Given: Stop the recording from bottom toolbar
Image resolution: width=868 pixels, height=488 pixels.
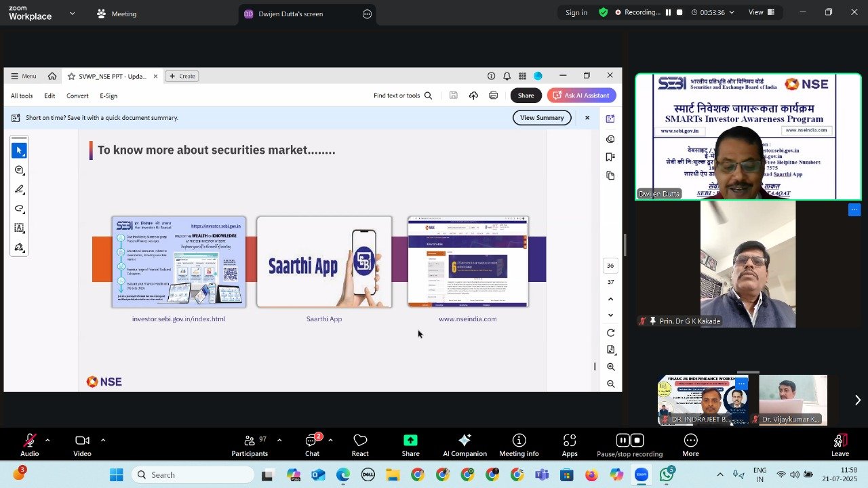Looking at the screenshot, I should (x=636, y=441).
